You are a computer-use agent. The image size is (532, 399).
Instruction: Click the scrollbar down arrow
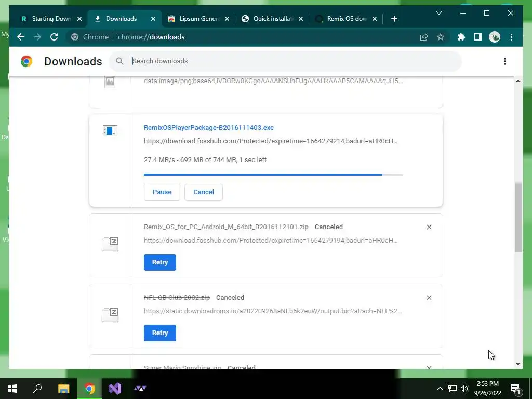point(518,364)
